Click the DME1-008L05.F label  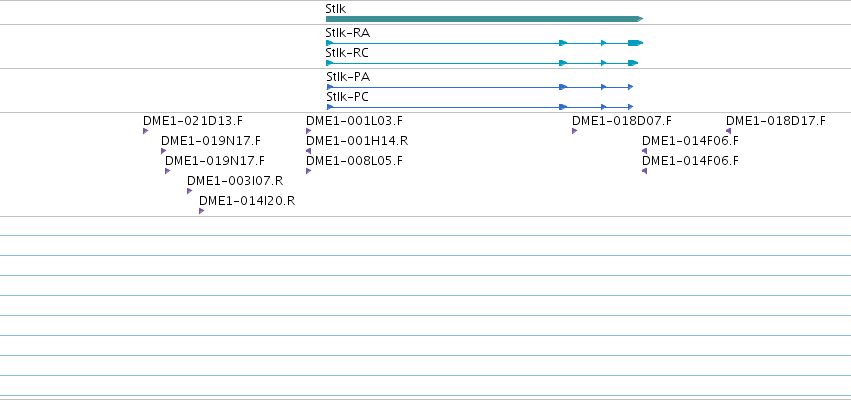tap(354, 161)
